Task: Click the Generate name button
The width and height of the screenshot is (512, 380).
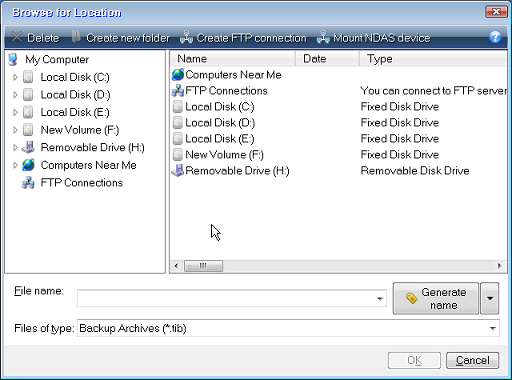Action: point(436,298)
